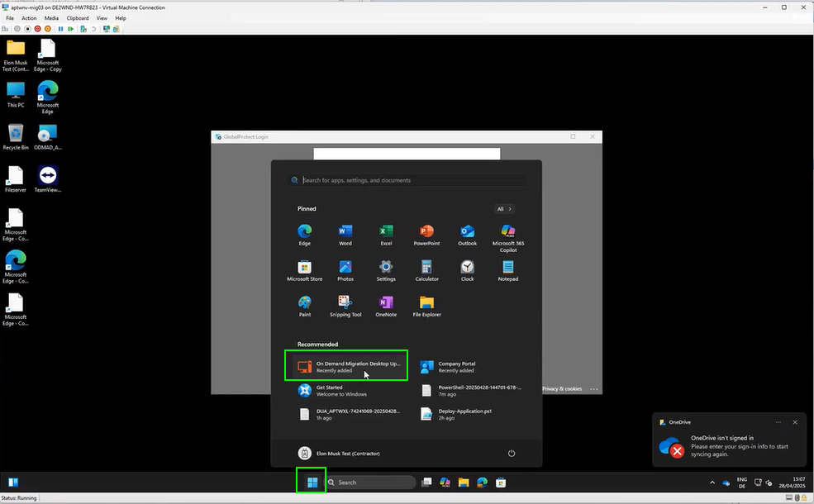The height and width of the screenshot is (504, 814).
Task: Open the Help menu
Action: pos(121,18)
